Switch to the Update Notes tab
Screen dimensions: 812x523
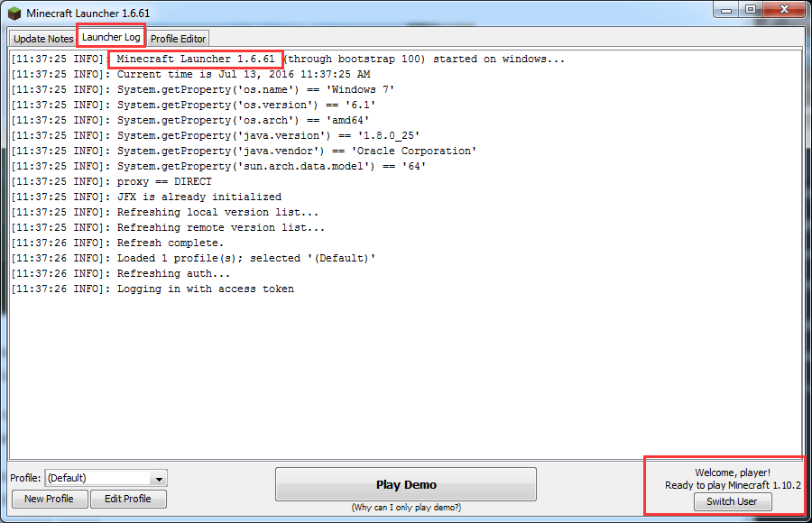coord(43,39)
